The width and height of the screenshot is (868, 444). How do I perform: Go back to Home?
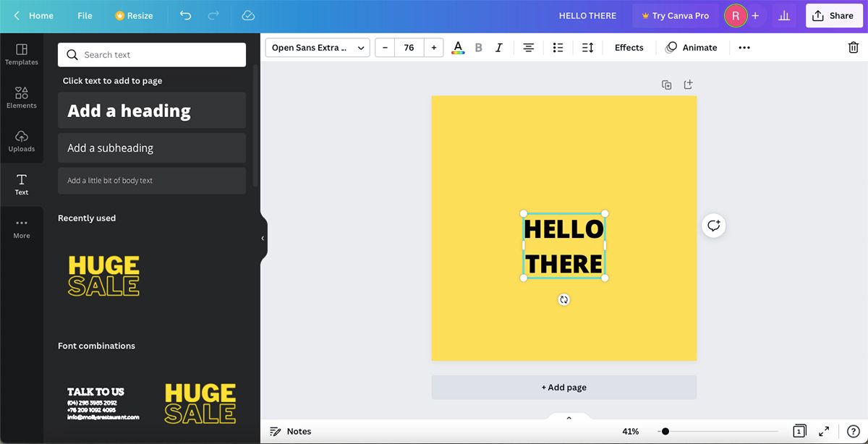tap(33, 15)
